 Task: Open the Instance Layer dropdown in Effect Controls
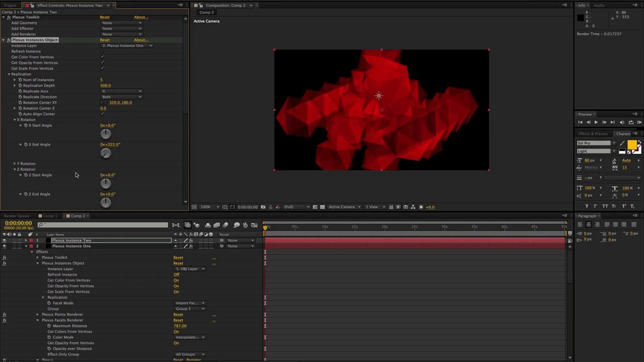127,46
